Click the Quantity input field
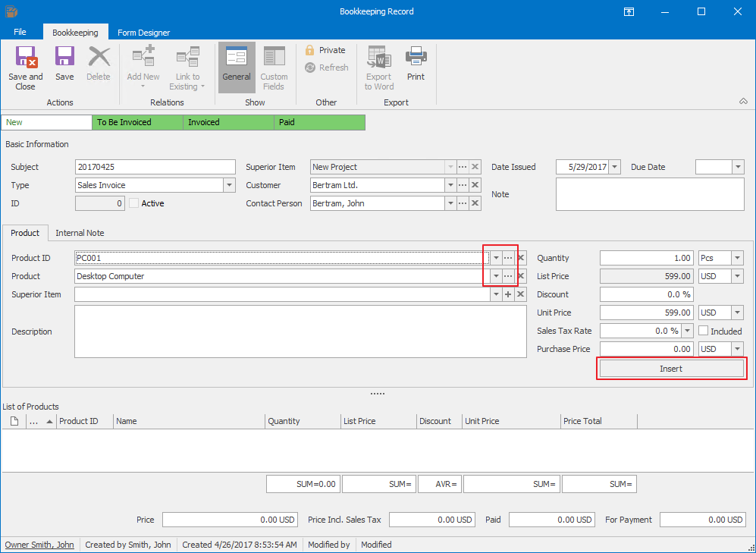The height and width of the screenshot is (553, 756). pos(647,258)
